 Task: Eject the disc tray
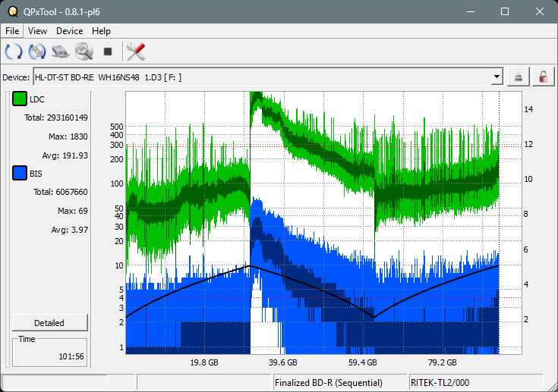pos(518,77)
